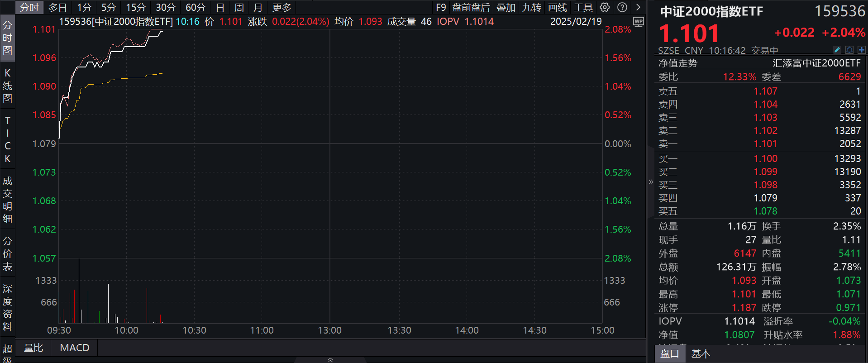Open K线图 in left sidebar
868x363 pixels.
tap(7, 86)
